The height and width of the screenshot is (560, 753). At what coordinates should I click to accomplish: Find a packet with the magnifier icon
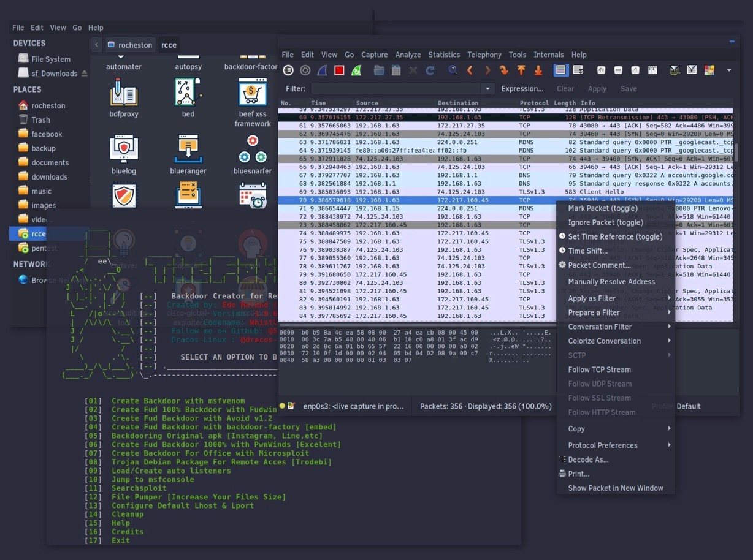[453, 70]
